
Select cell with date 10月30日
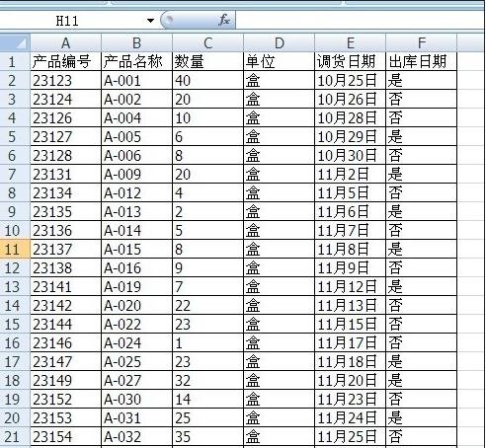click(351, 155)
